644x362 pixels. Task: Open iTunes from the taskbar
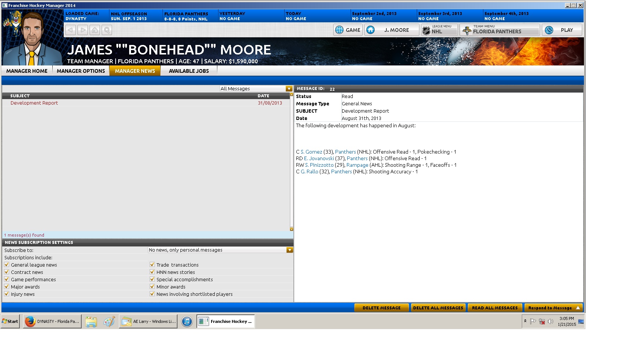point(187,321)
